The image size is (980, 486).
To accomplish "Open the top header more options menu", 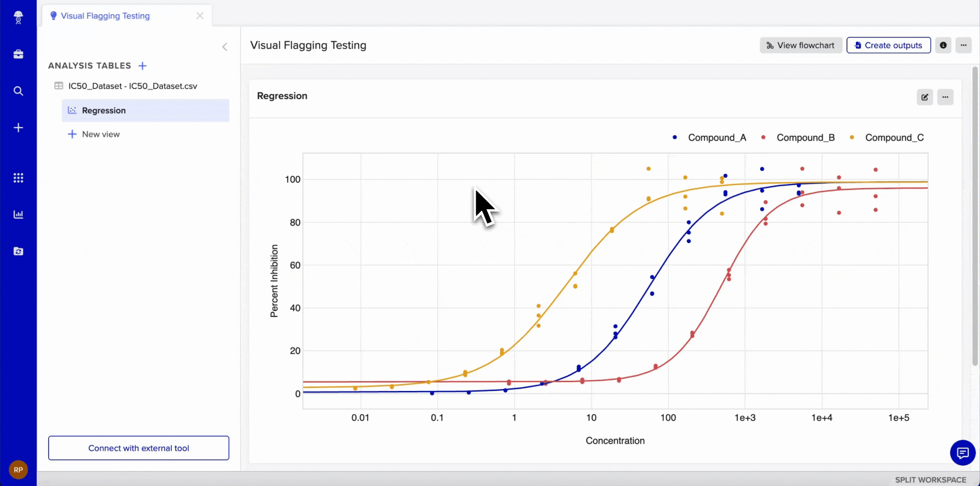I will 963,45.
